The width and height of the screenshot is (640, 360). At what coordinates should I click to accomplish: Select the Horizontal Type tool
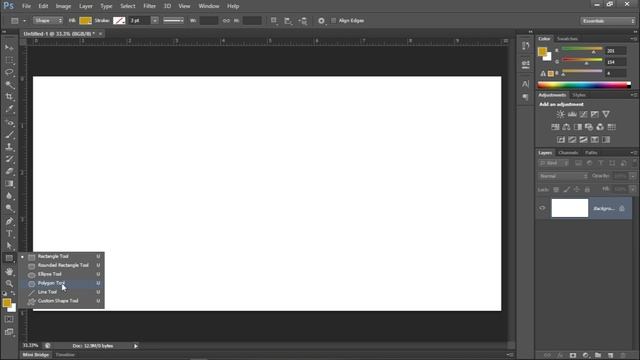point(9,234)
